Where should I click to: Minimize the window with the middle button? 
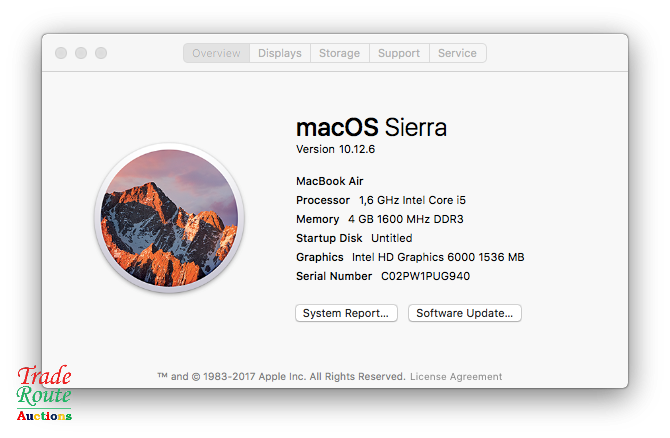[81, 53]
